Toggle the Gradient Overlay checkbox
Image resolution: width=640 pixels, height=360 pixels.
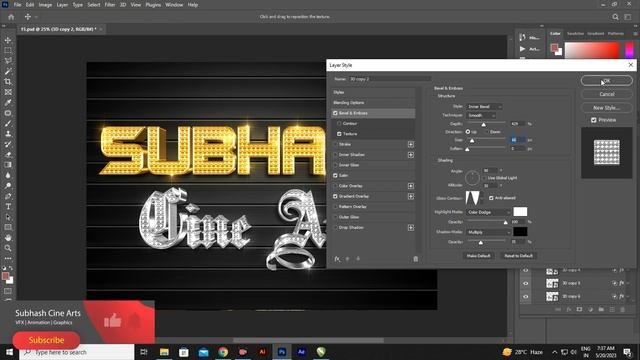pyautogui.click(x=335, y=196)
